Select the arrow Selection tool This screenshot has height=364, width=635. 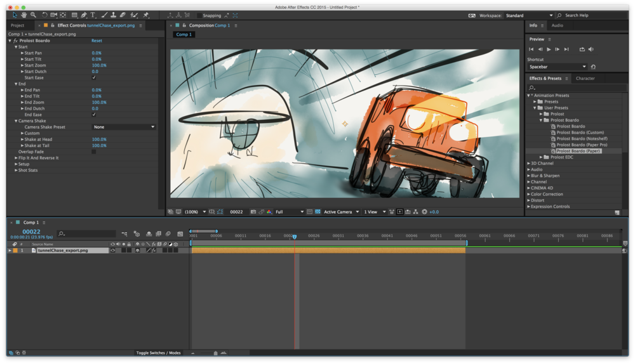tap(15, 15)
